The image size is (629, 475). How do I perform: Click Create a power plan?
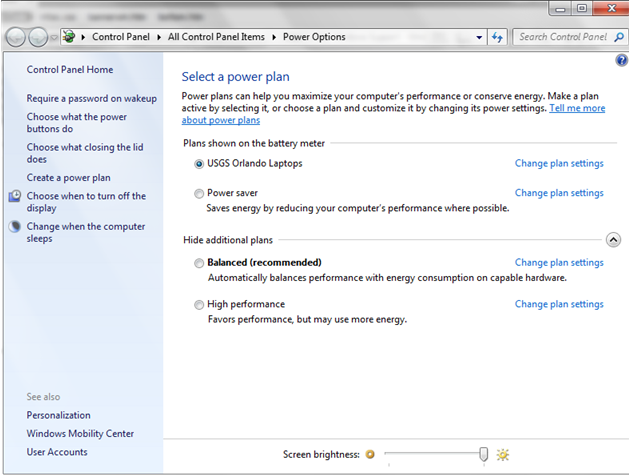pyautogui.click(x=69, y=177)
